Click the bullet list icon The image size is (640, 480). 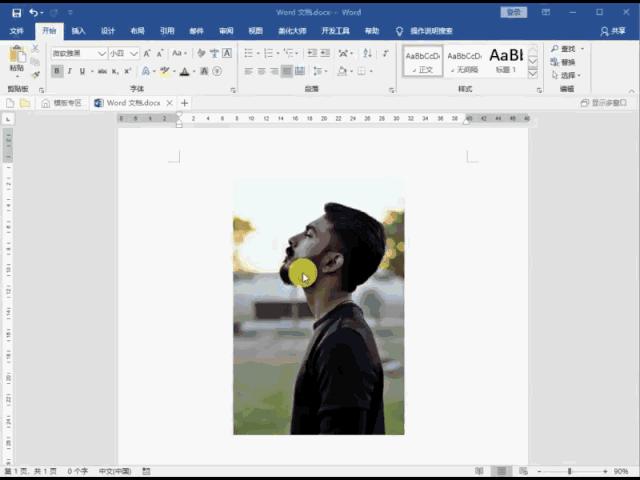coord(248,53)
